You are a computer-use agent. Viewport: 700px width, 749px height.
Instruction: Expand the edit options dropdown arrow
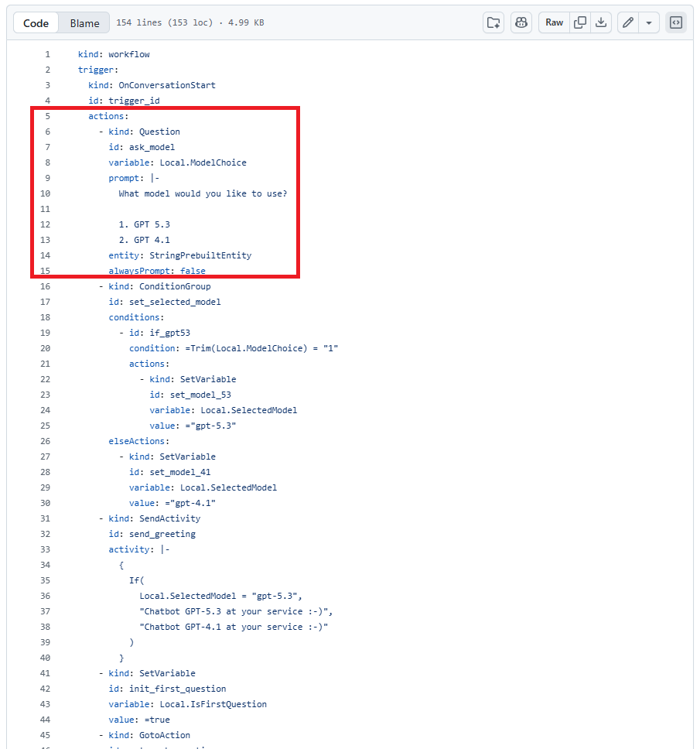[x=649, y=22]
